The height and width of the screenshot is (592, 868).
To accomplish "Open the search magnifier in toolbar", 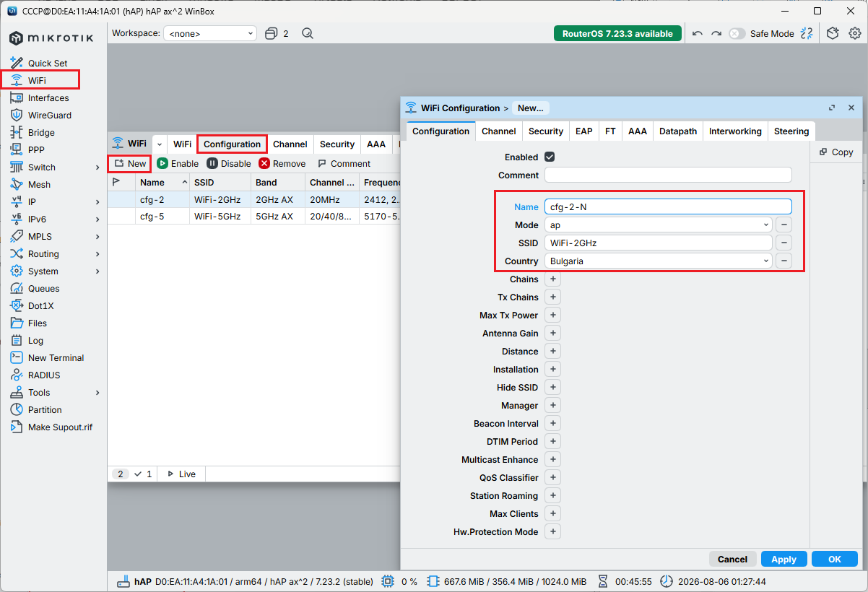I will pos(308,33).
